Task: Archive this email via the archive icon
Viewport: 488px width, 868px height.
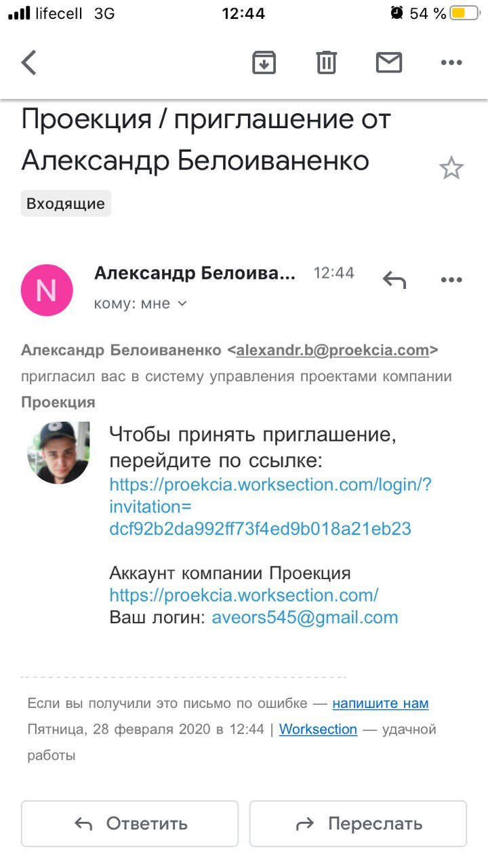Action: [264, 63]
